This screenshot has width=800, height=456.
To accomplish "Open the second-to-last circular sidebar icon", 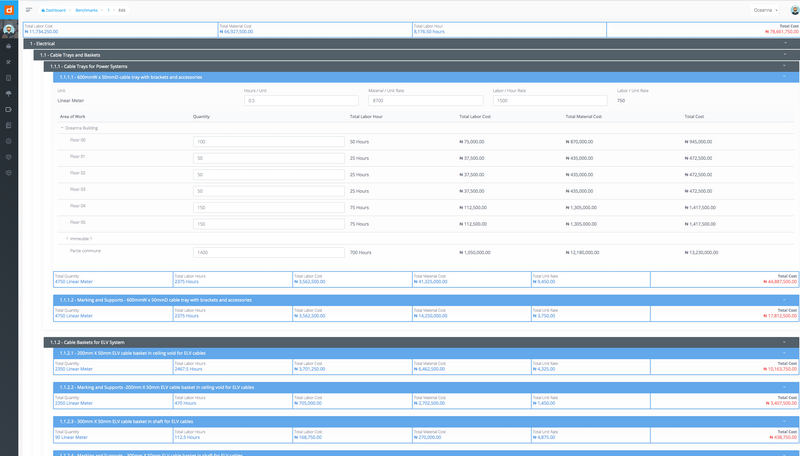I will click(x=8, y=157).
